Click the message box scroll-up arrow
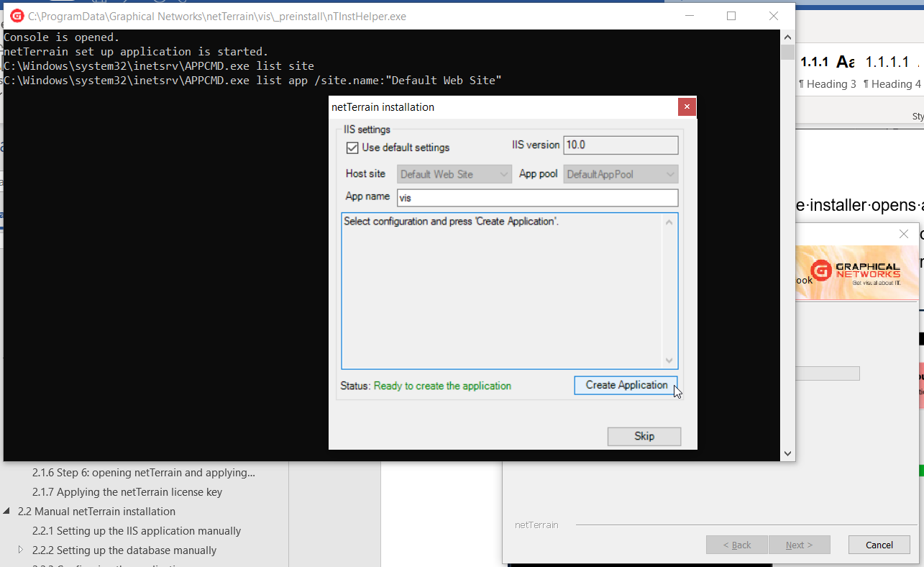924x567 pixels. pyautogui.click(x=669, y=222)
